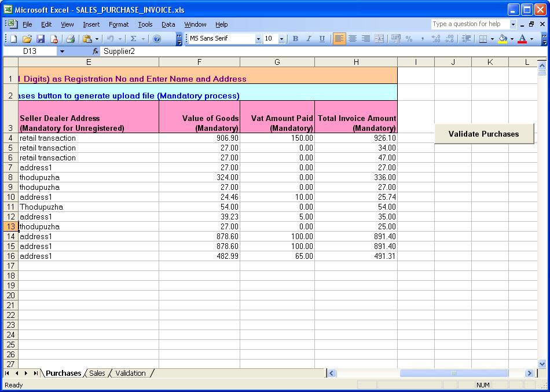
Task: Apply Comma Style formatting
Action: [422, 39]
